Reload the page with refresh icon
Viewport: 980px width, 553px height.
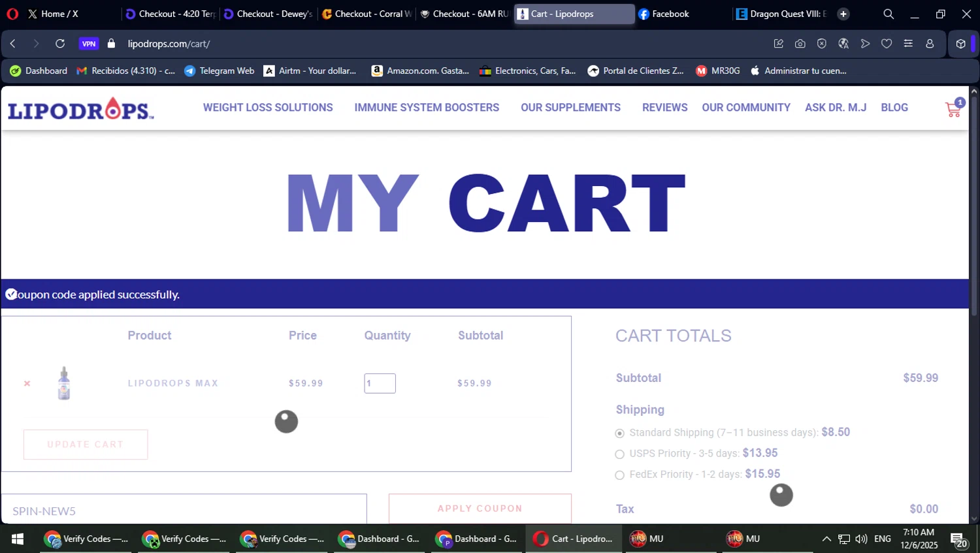(x=60, y=44)
